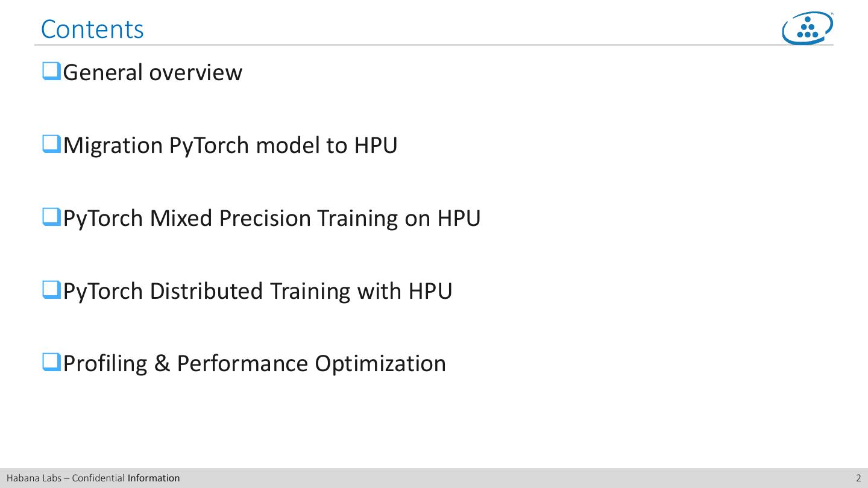868x488 pixels.
Task: Select the "Migration PyTorch model to HPU" line
Action: tap(230, 145)
